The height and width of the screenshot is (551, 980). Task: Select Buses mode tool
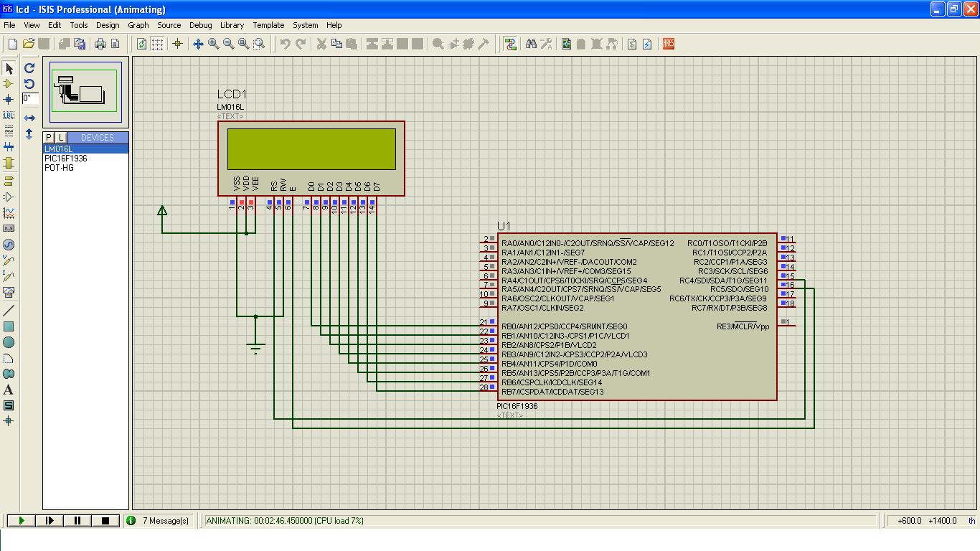(9, 147)
